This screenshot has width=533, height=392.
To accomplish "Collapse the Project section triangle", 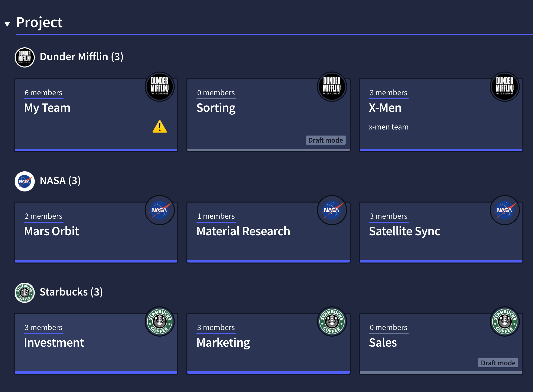I will 7,24.
